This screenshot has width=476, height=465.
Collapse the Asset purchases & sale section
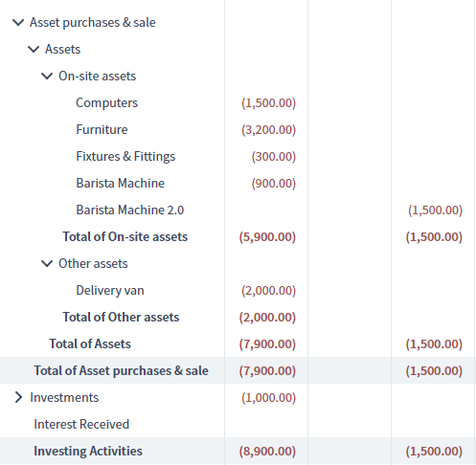pyautogui.click(x=18, y=23)
